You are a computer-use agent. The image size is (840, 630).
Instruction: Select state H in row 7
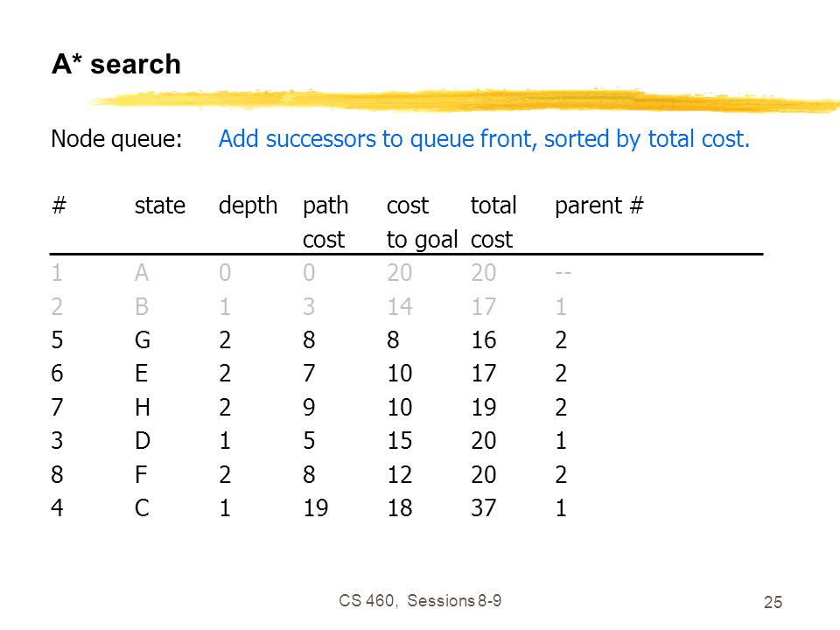point(142,407)
